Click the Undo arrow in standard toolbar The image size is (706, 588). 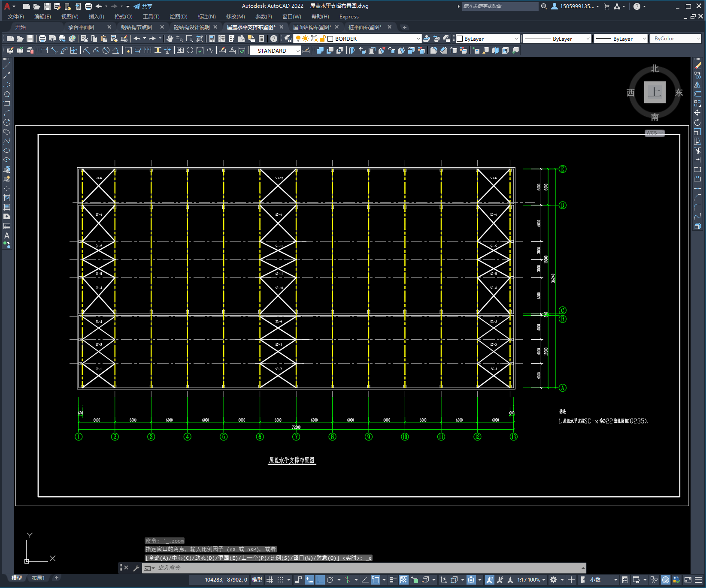[137, 39]
